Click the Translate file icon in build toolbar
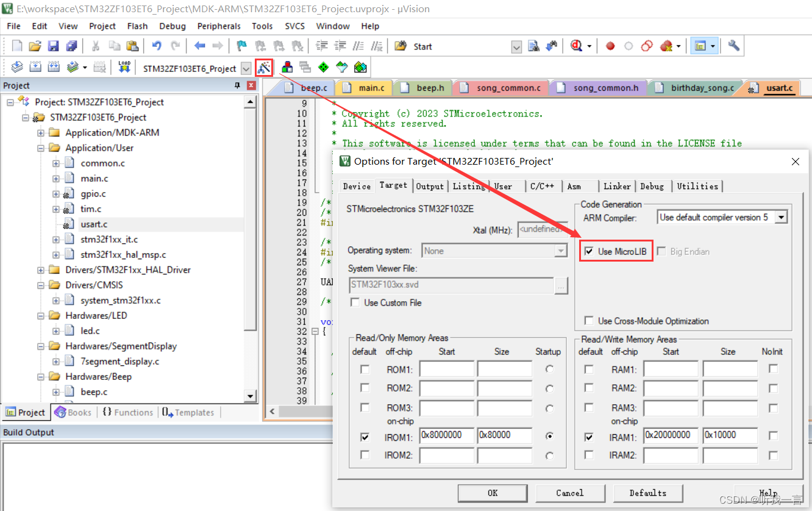 click(17, 68)
